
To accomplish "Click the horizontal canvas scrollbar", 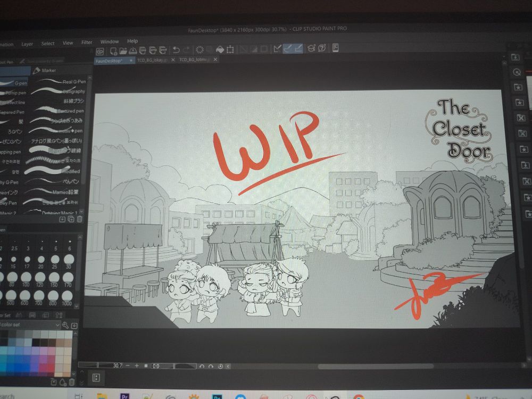I will tap(376, 367).
